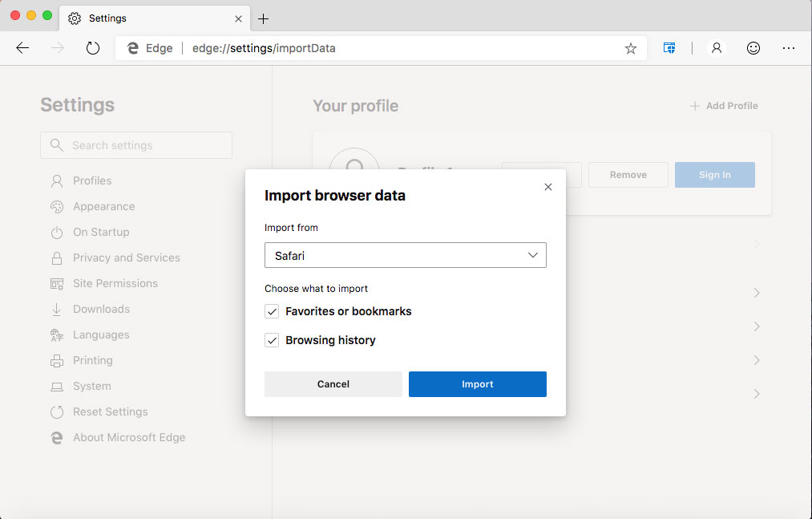Click the blue Import button

(x=478, y=384)
